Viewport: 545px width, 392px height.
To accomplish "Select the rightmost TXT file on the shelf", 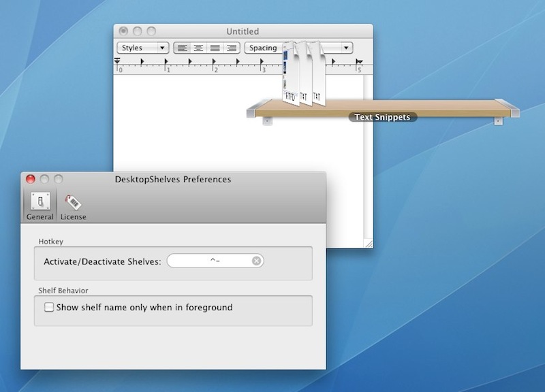I will [x=320, y=78].
